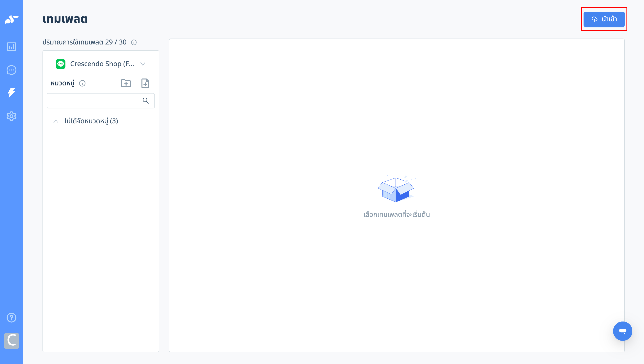This screenshot has height=364, width=644.
Task: Select the lightning bolt automation icon
Action: (x=11, y=93)
